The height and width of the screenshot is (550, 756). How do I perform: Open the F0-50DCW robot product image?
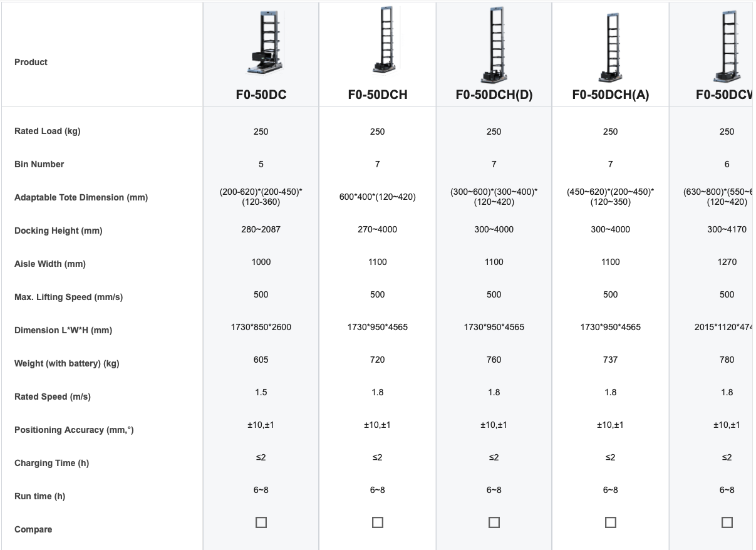727,46
